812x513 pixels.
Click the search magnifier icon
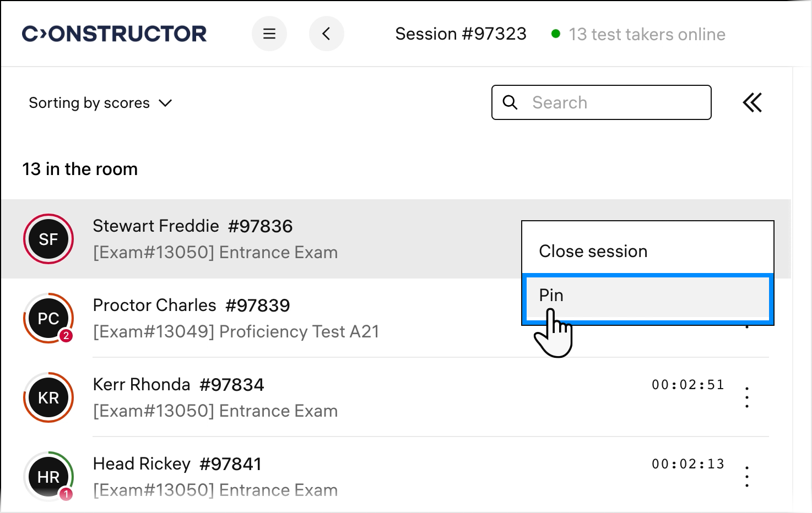pyautogui.click(x=510, y=102)
